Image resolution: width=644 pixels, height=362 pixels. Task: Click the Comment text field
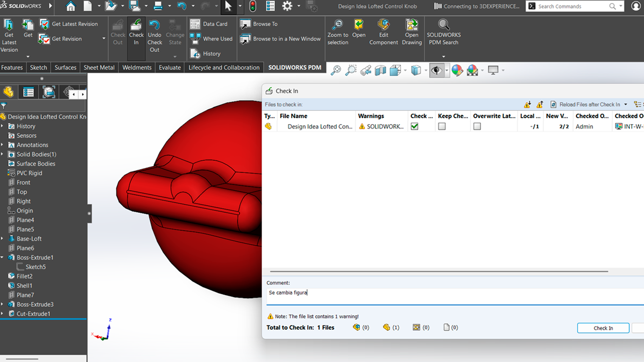(455, 296)
